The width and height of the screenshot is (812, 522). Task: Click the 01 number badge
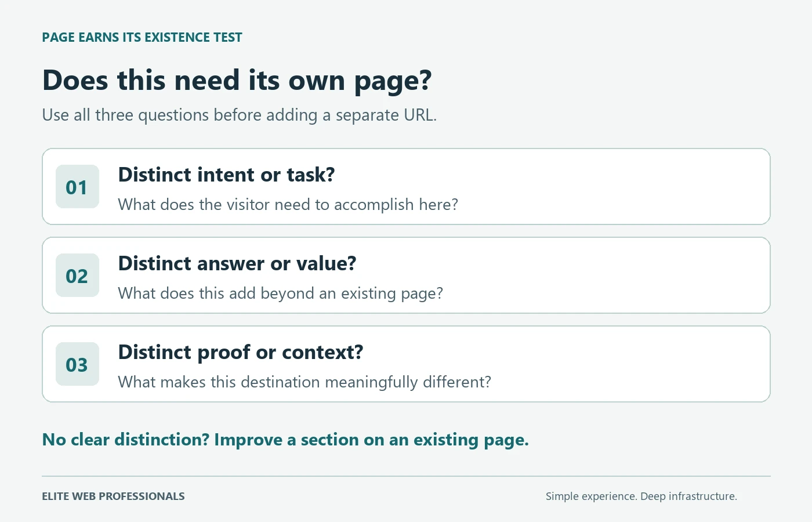point(77,187)
